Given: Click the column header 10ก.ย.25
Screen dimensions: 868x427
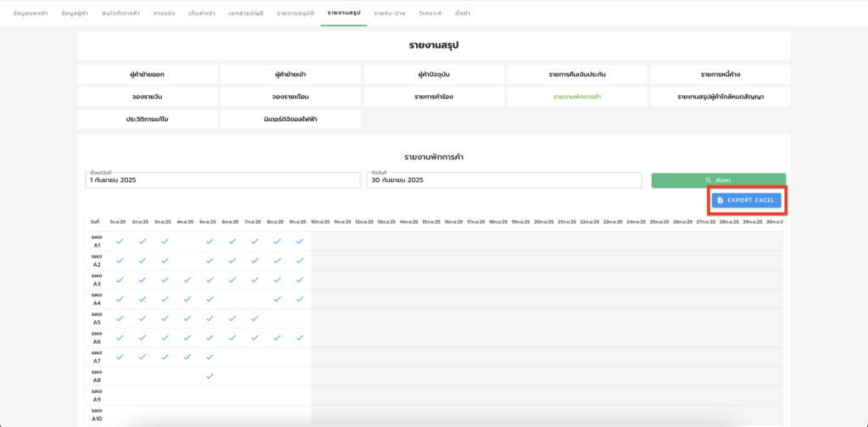Looking at the screenshot, I should (x=320, y=222).
